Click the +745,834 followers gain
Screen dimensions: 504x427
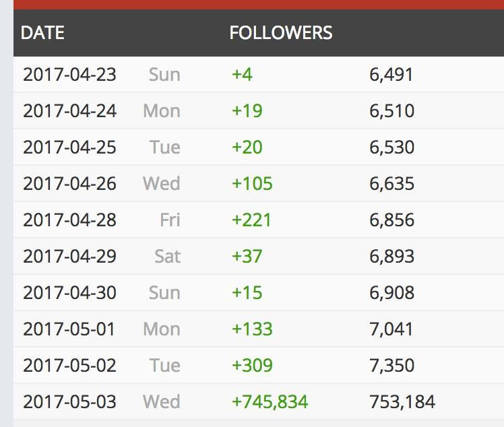coord(270,401)
